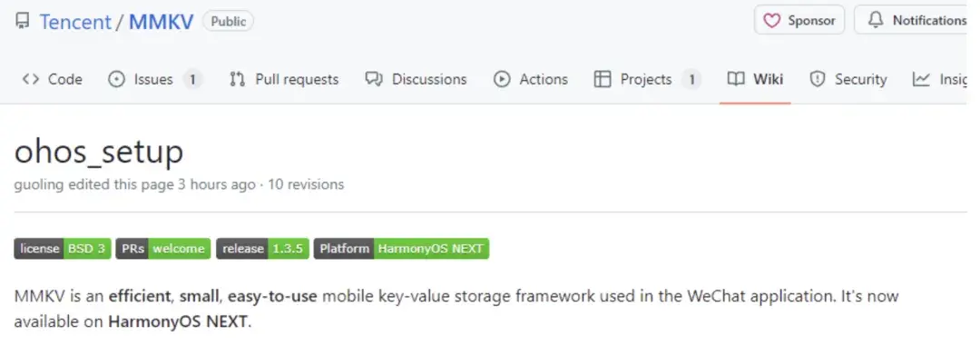This screenshot has width=980, height=356.
Task: Click the Projects table icon
Action: [x=602, y=79]
